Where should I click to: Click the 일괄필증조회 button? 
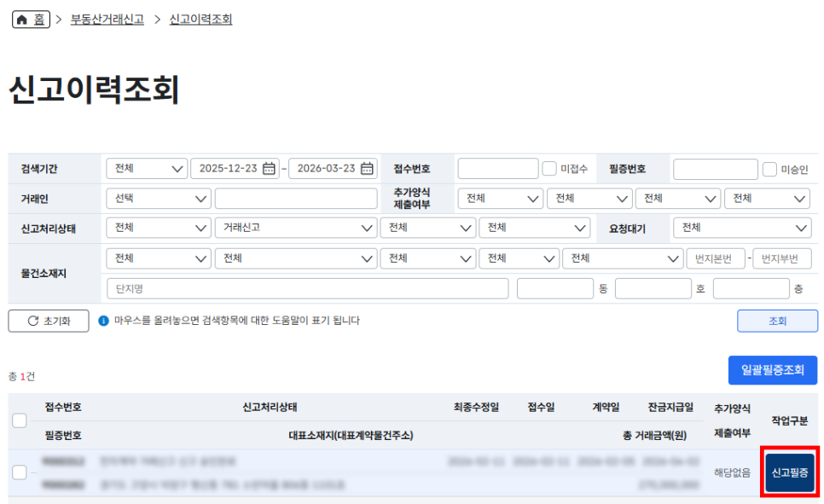[772, 370]
